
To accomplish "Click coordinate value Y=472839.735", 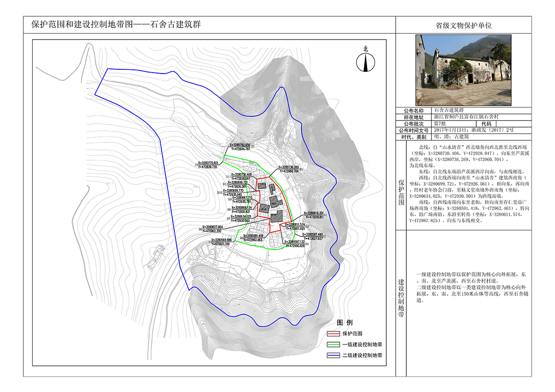I will pos(208,167).
